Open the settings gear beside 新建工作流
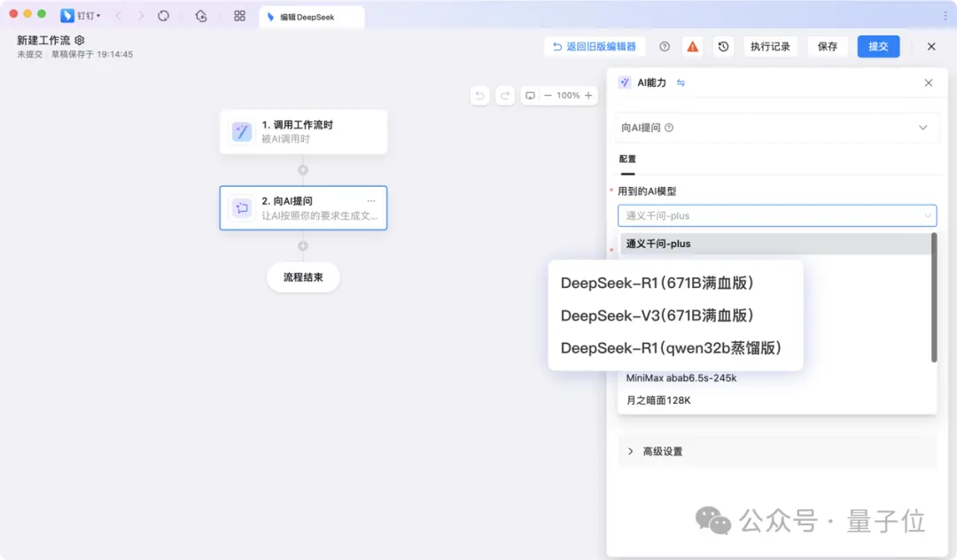This screenshot has height=560, width=957. point(79,39)
